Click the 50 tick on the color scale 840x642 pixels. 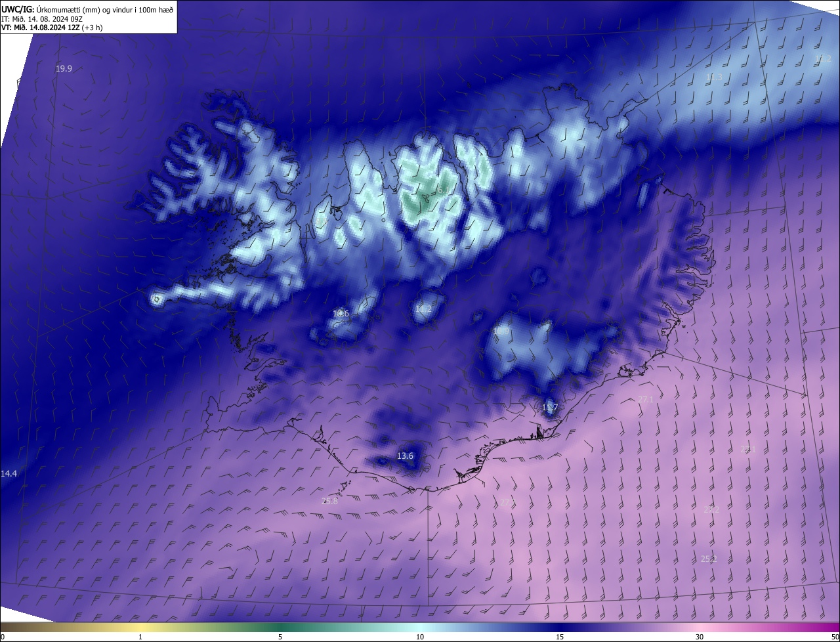point(835,637)
